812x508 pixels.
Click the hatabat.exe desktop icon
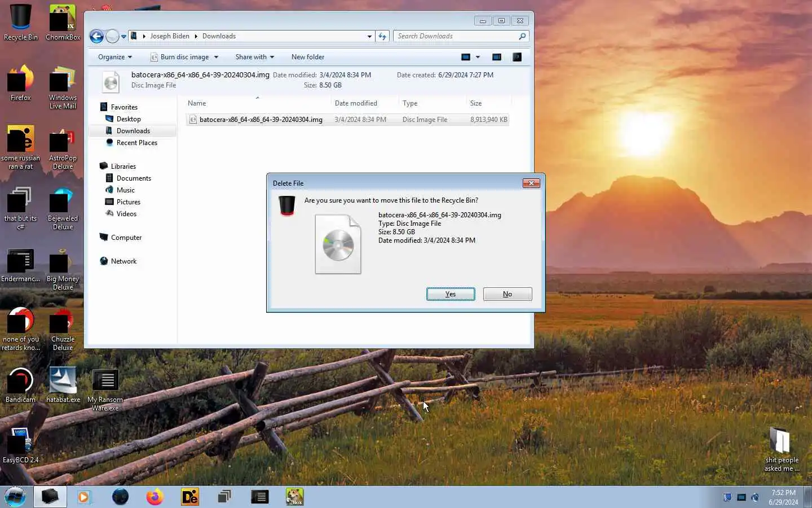63,385
